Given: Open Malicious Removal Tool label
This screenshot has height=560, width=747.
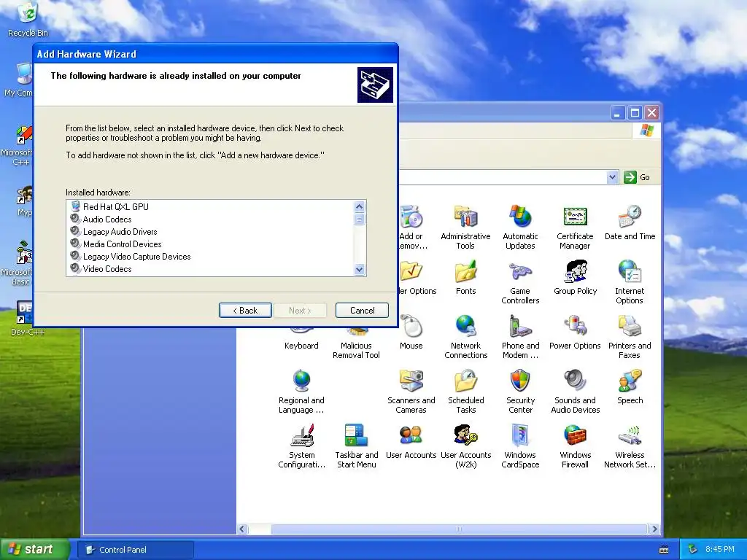Looking at the screenshot, I should 356,351.
